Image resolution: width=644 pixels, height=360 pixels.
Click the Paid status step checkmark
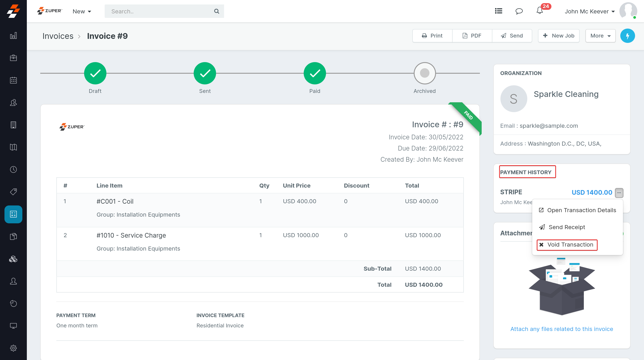[314, 73]
